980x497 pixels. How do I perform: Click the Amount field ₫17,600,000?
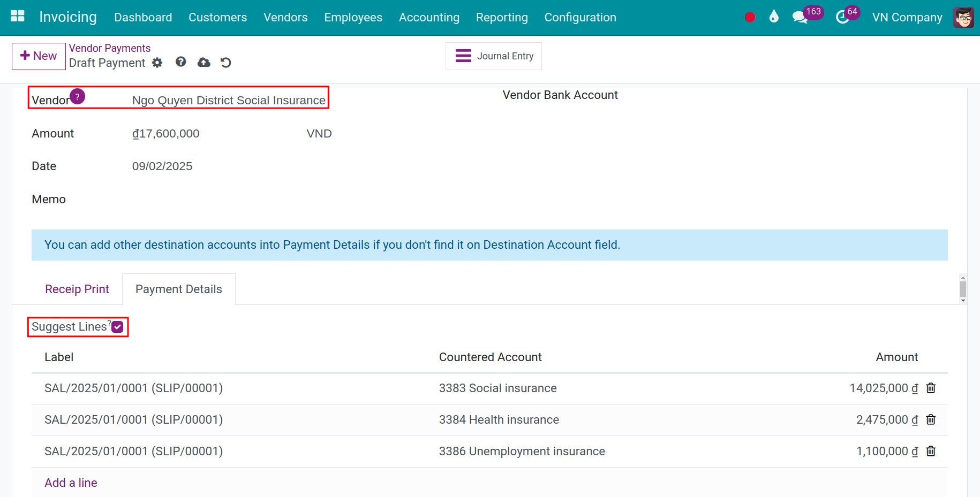click(x=165, y=134)
